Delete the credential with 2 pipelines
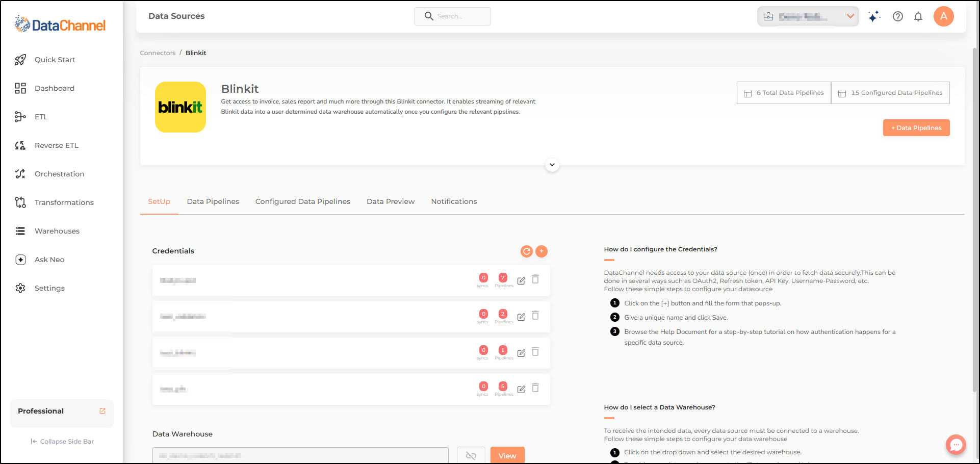Screen dimensions: 980x464 (535, 316)
